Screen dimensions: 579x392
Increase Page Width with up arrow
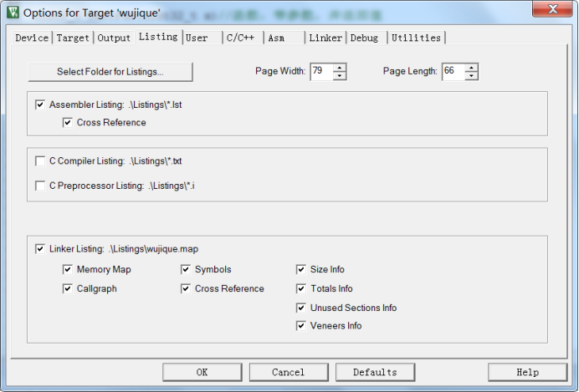coord(340,68)
